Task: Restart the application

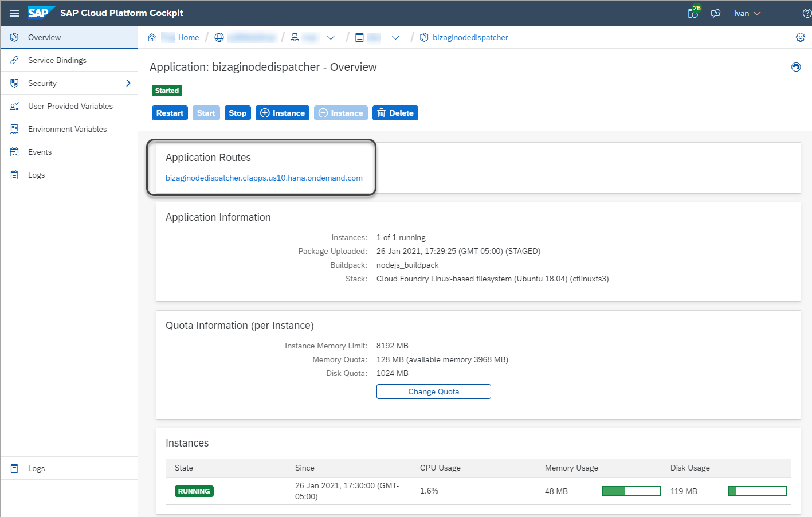Action: tap(170, 113)
